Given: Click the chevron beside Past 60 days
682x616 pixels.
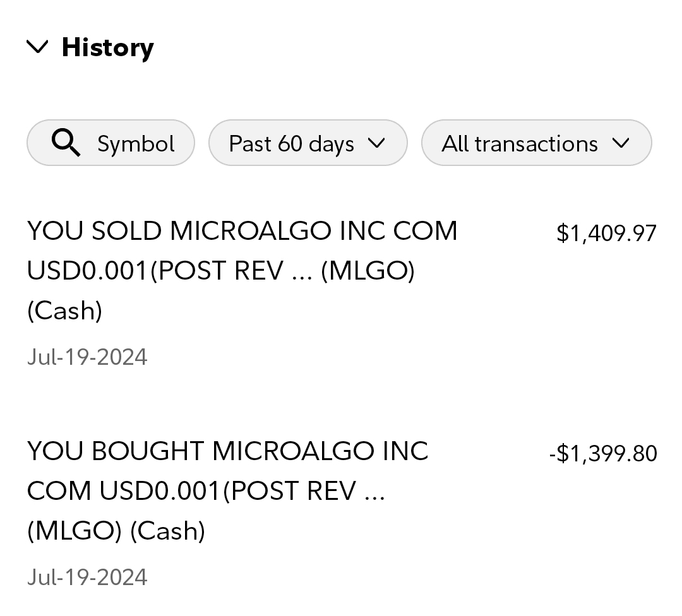Looking at the screenshot, I should [376, 143].
